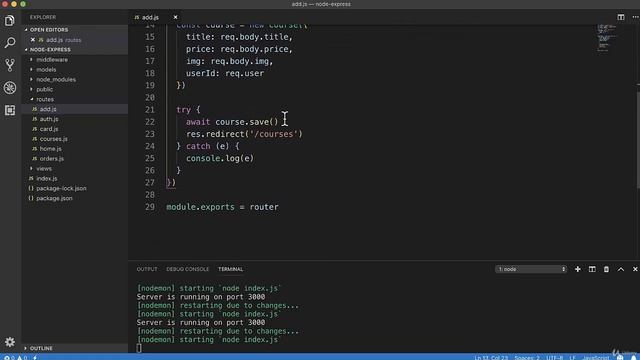Open notifications bell in status bar
The width and height of the screenshot is (640, 360).
tap(633, 357)
